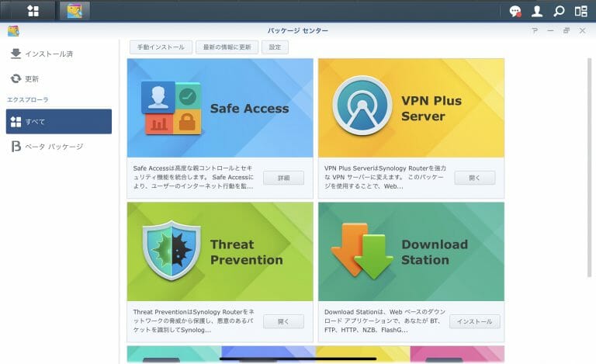This screenshot has height=364, width=596.
Task: Minimize the Package Center window
Action: 550,30
